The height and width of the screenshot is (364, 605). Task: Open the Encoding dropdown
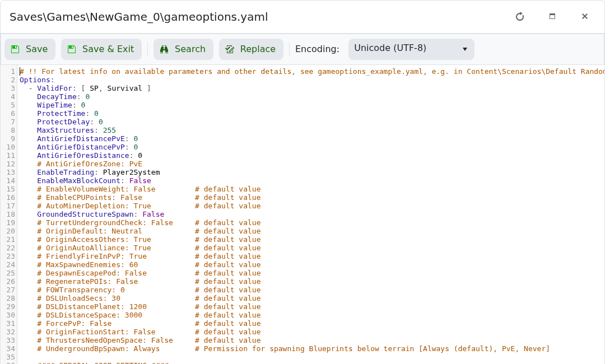tap(411, 49)
